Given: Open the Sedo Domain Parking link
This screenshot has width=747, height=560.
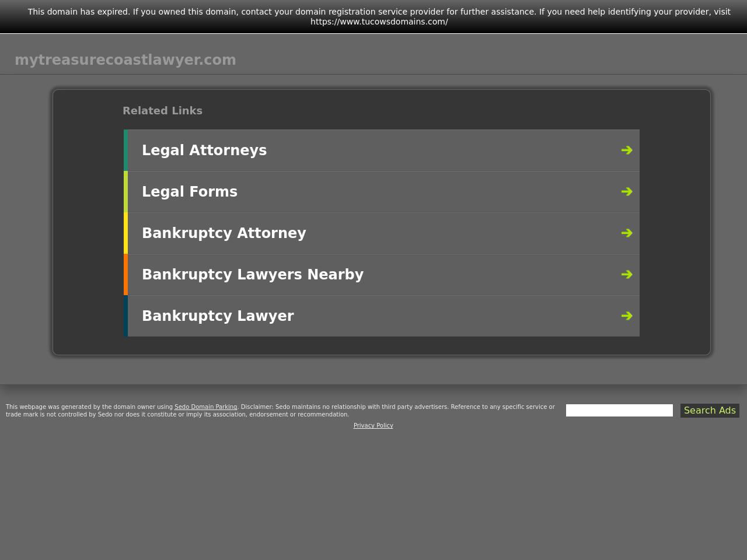Looking at the screenshot, I should coord(205,407).
